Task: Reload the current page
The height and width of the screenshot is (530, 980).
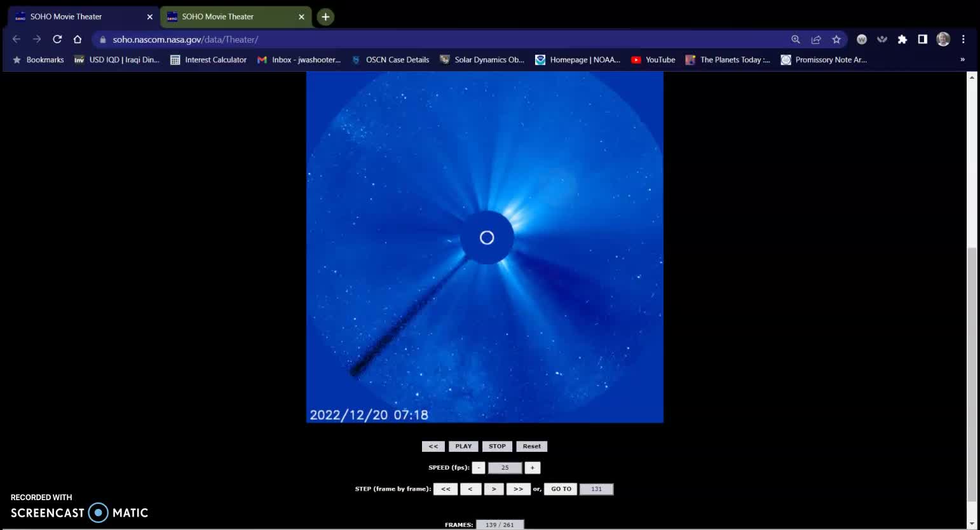Action: [x=57, y=39]
